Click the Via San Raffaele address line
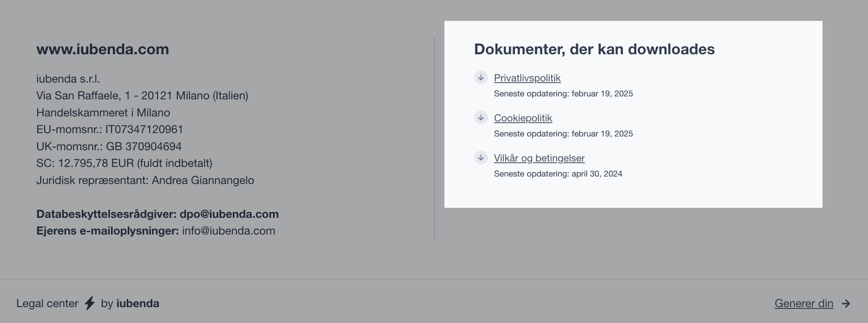The width and height of the screenshot is (868, 323). click(x=142, y=96)
